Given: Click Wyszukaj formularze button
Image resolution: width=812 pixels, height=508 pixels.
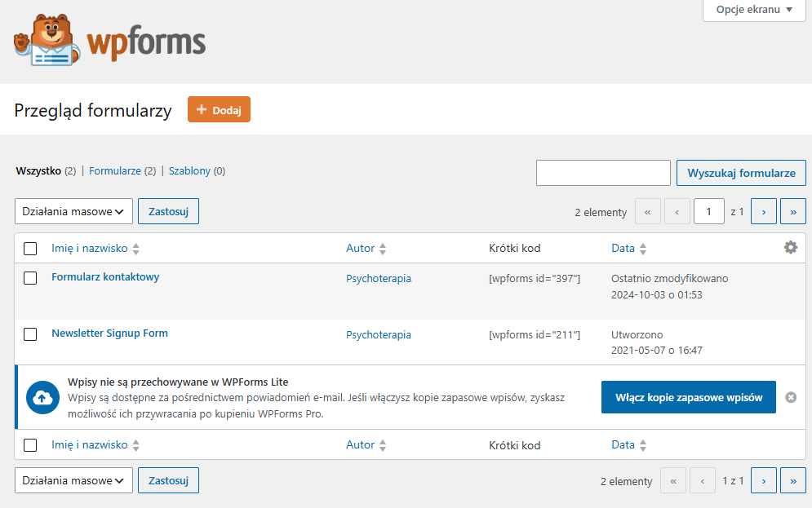Looking at the screenshot, I should 741,173.
